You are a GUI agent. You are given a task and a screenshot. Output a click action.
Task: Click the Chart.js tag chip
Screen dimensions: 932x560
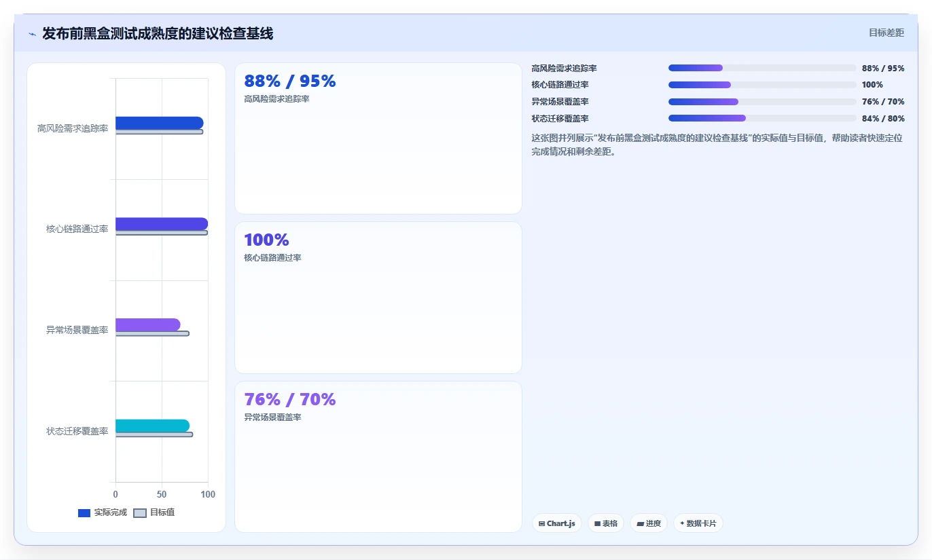click(x=557, y=523)
